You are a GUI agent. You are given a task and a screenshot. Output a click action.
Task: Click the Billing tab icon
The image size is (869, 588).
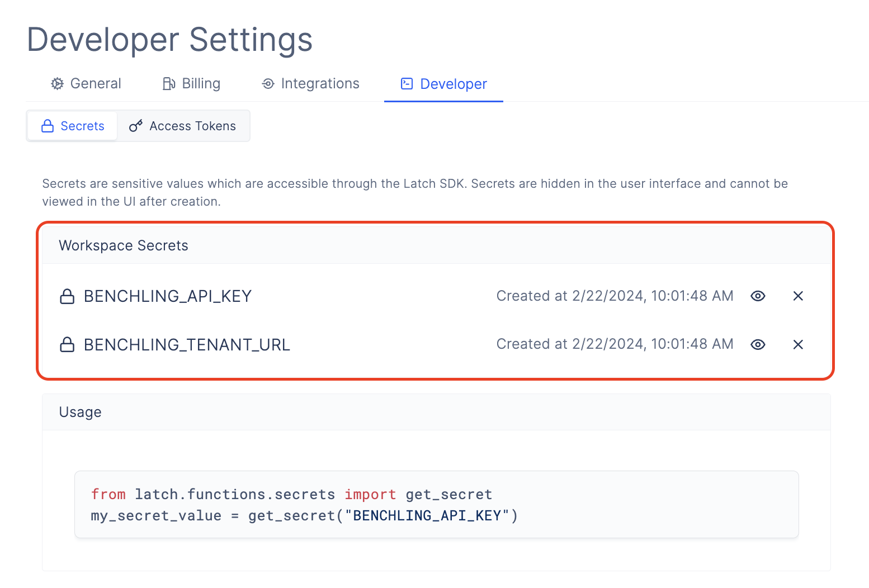click(x=169, y=84)
